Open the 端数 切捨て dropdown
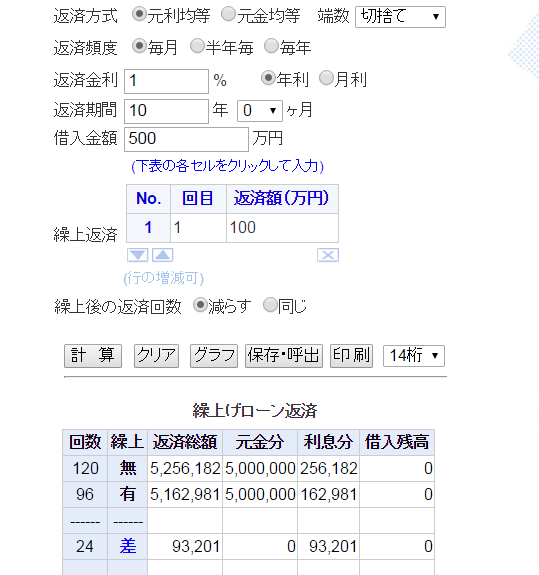The image size is (539, 575). tap(400, 17)
